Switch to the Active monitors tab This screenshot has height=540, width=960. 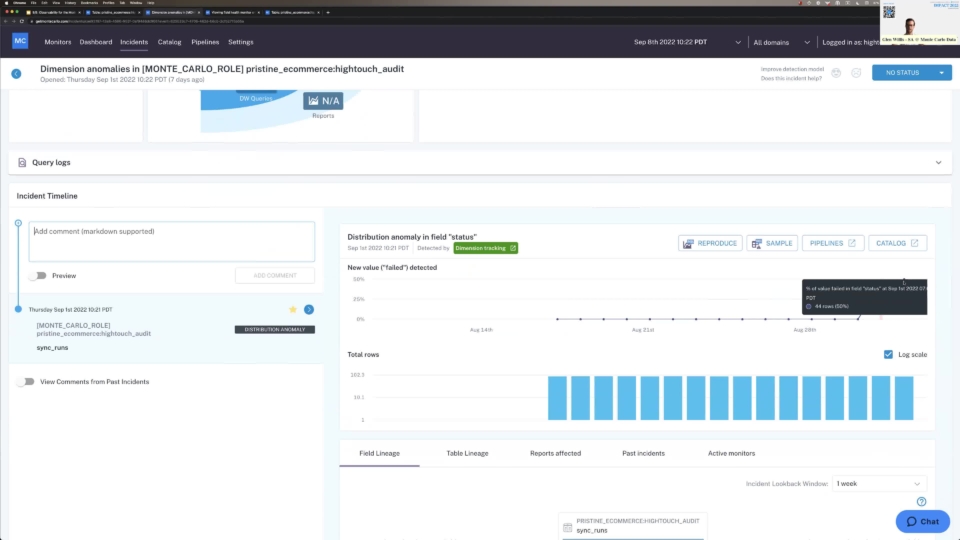[x=732, y=454]
